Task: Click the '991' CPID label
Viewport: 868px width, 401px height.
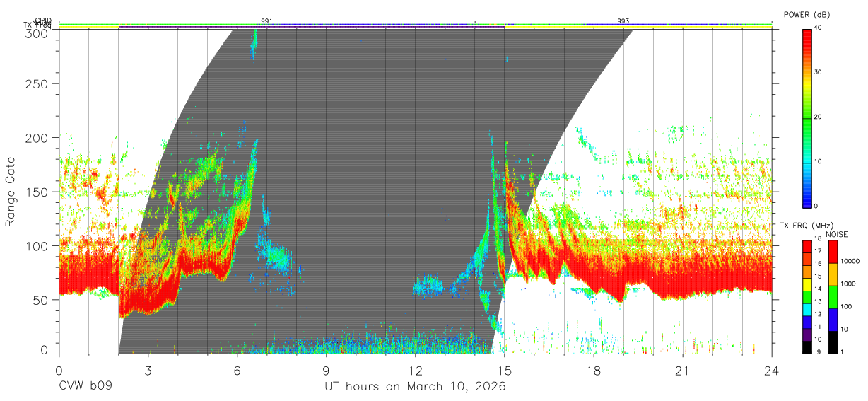Action: pyautogui.click(x=266, y=21)
